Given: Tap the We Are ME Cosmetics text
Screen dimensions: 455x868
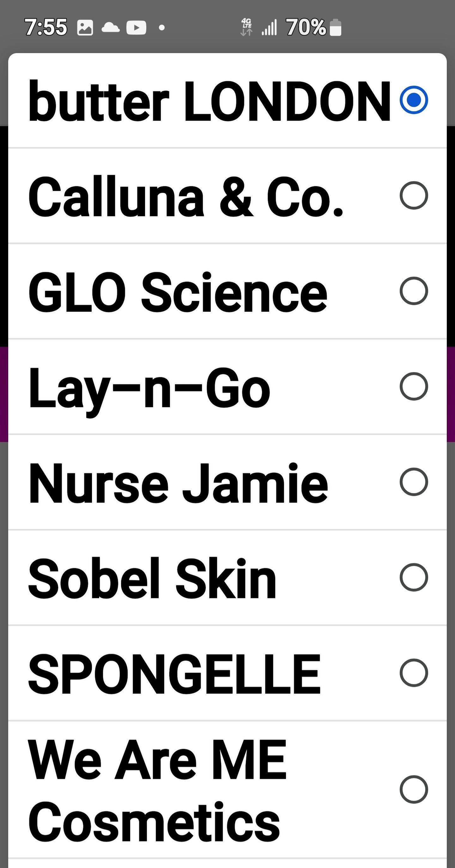Looking at the screenshot, I should point(157,790).
